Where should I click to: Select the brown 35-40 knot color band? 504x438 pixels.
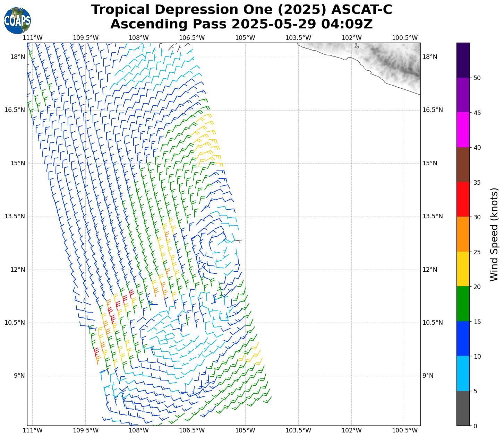pyautogui.click(x=463, y=165)
